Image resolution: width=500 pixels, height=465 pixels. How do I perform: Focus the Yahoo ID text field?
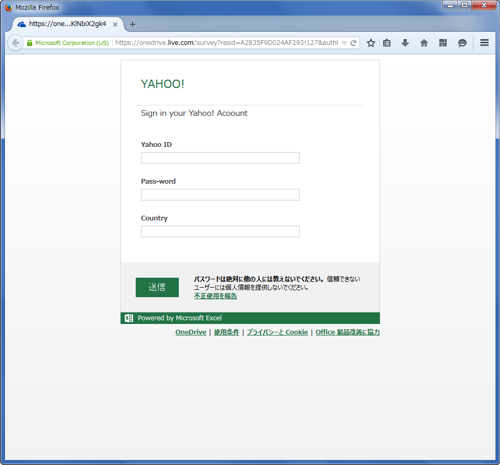pyautogui.click(x=220, y=158)
